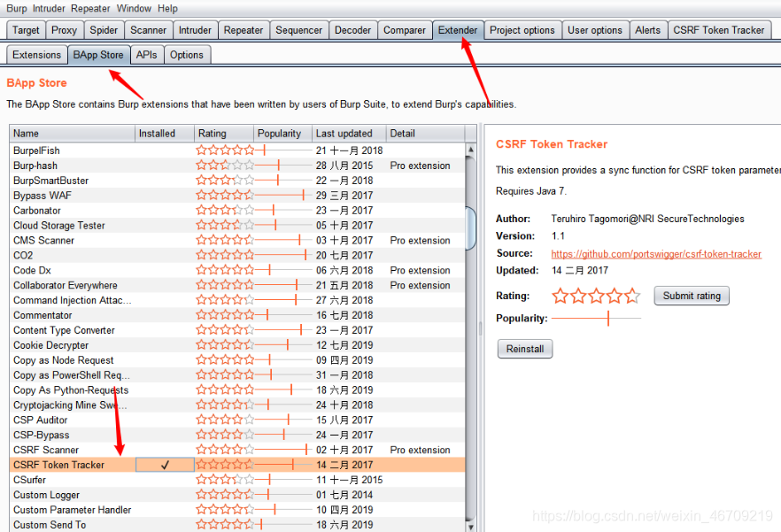Viewport: 781px width, 532px height.
Task: Switch to the Project options tab
Action: tap(522, 30)
